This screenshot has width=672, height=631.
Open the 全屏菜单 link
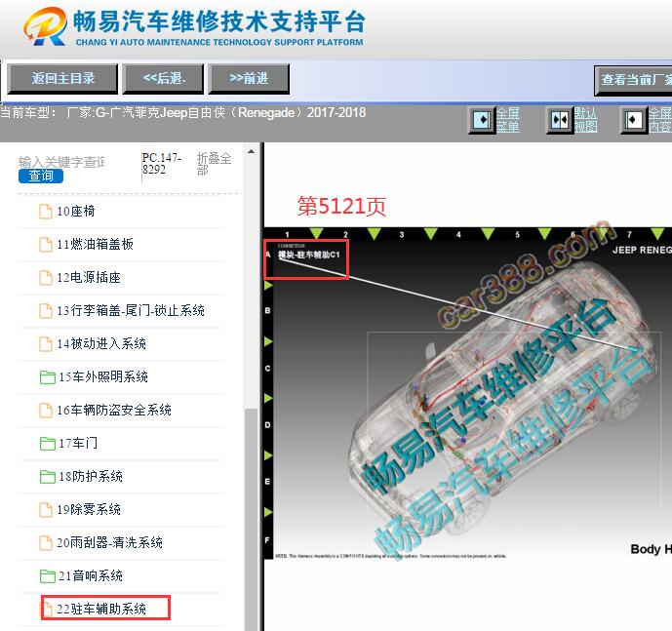tap(508, 120)
